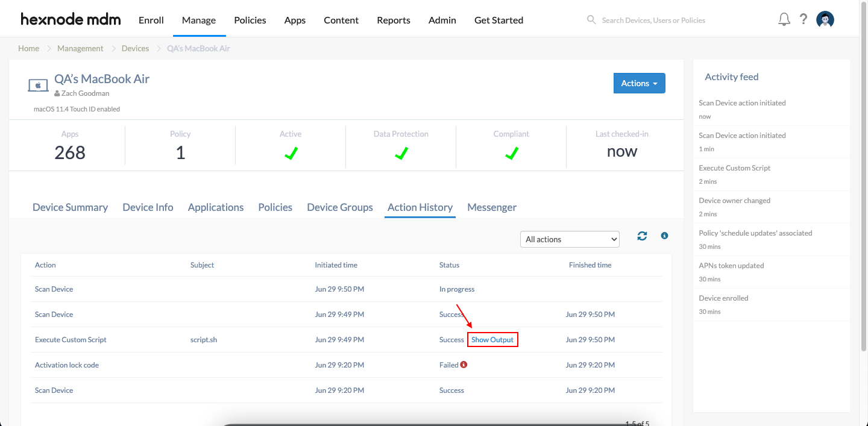The height and width of the screenshot is (426, 868).
Task: Click the info icon beside refresh
Action: [664, 236]
